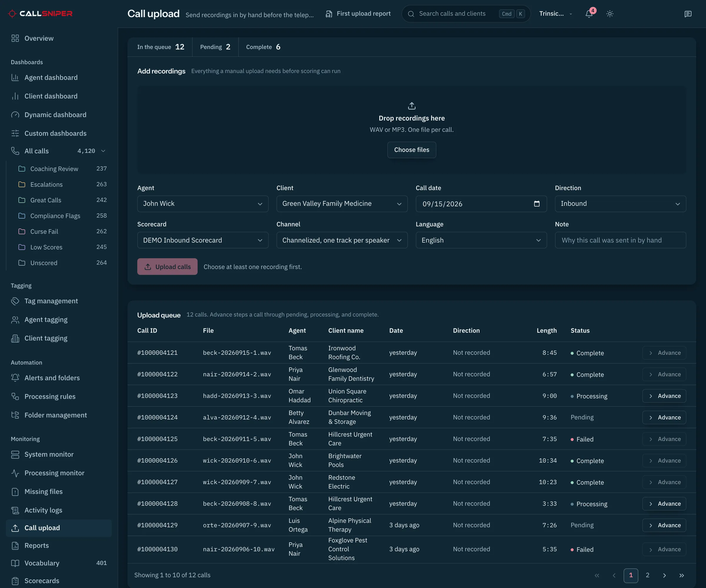This screenshot has width=706, height=588.
Task: Open the Vocabulary page
Action: (59, 563)
